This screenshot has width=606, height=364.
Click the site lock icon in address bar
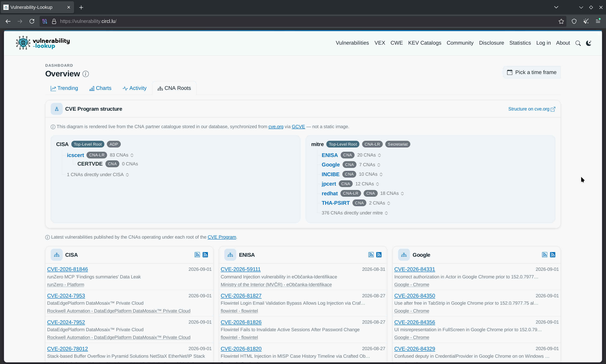click(x=54, y=21)
